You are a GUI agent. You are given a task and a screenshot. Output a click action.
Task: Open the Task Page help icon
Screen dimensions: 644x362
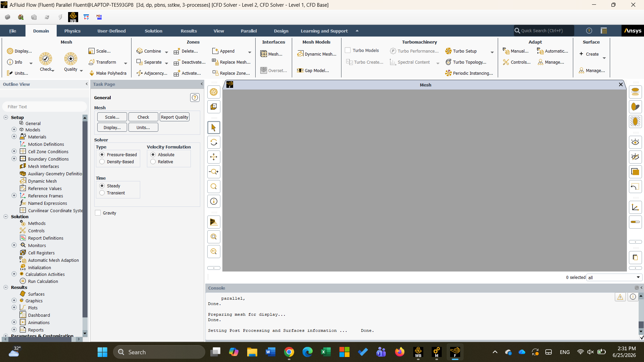click(195, 98)
